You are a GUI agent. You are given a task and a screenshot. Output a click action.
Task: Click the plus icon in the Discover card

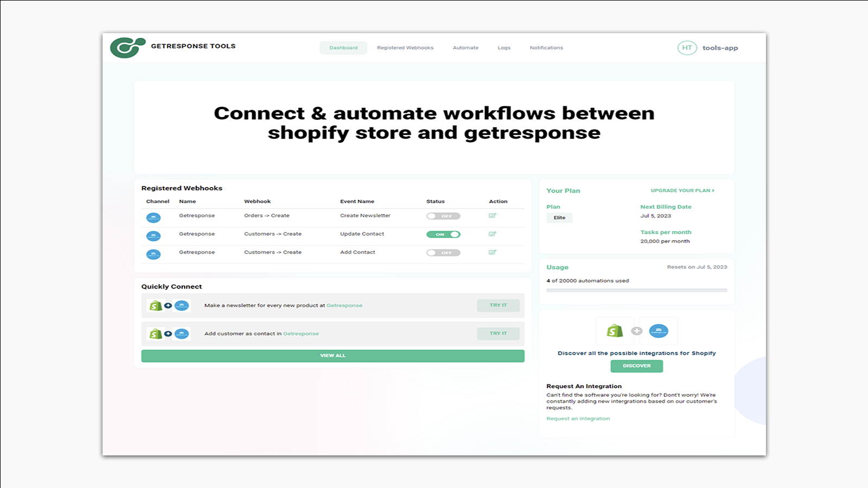(637, 331)
